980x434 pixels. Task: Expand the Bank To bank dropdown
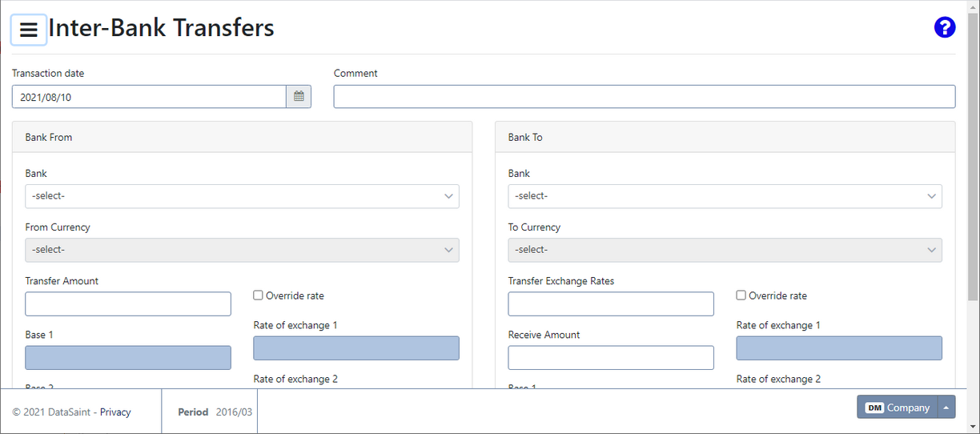[725, 196]
